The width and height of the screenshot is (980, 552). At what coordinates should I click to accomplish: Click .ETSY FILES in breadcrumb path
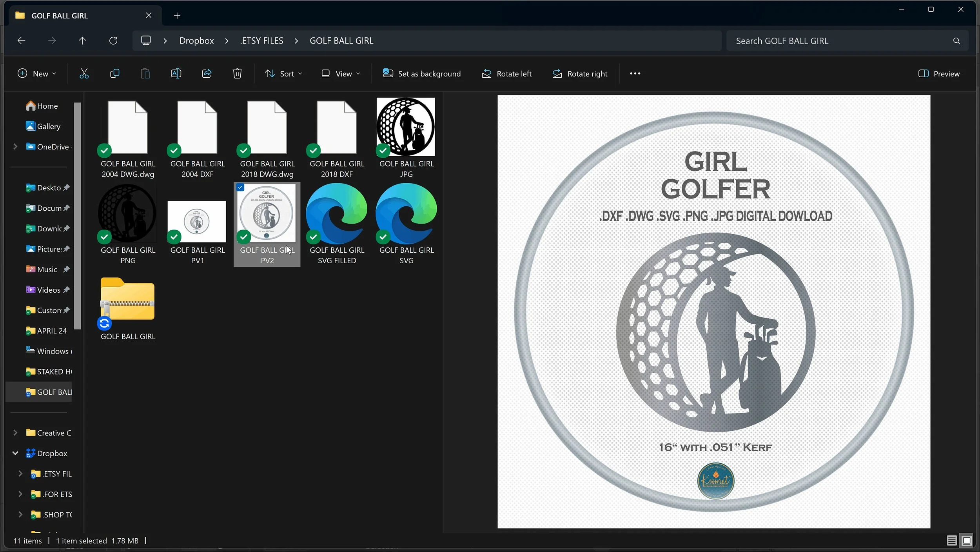pos(261,41)
